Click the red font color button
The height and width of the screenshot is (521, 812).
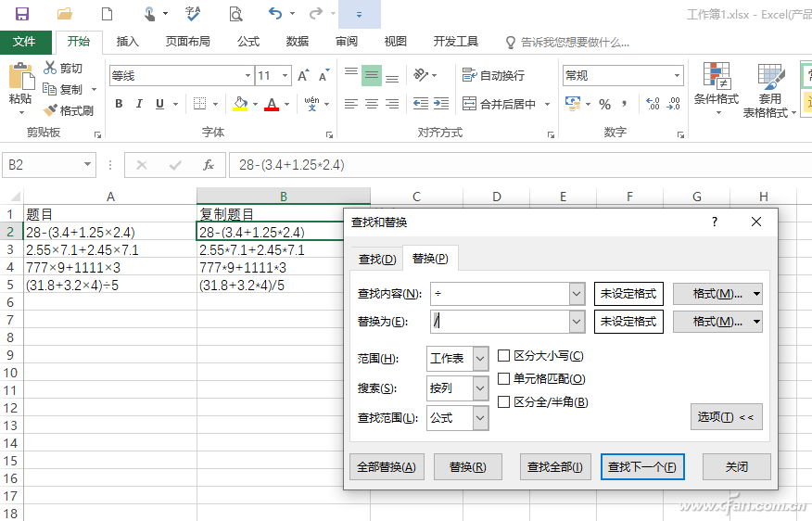click(272, 104)
